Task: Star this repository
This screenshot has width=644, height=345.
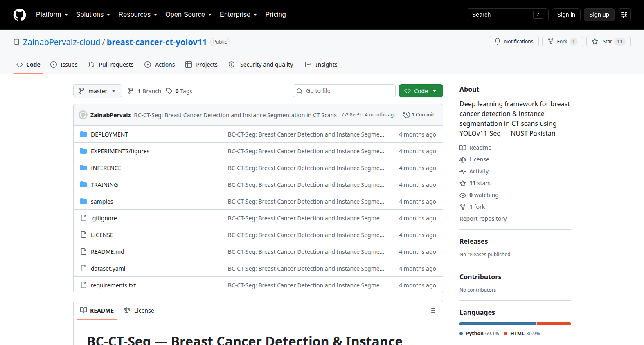Action: coord(608,42)
